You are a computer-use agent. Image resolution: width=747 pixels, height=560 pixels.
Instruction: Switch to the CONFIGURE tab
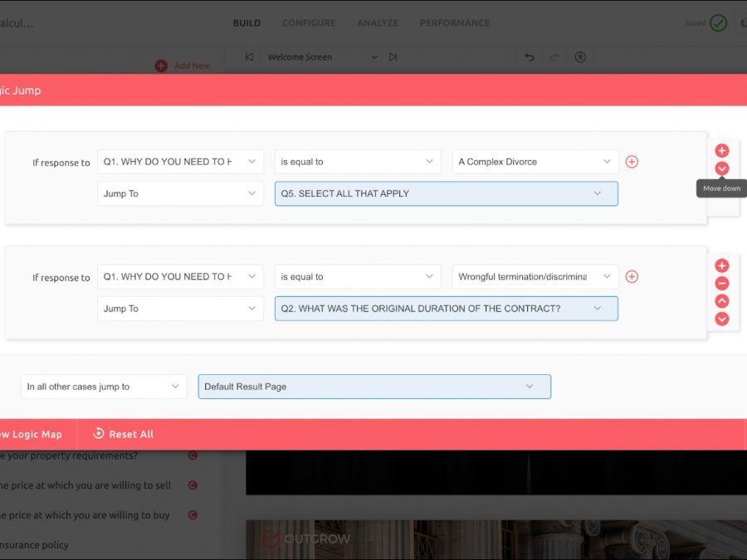[309, 23]
